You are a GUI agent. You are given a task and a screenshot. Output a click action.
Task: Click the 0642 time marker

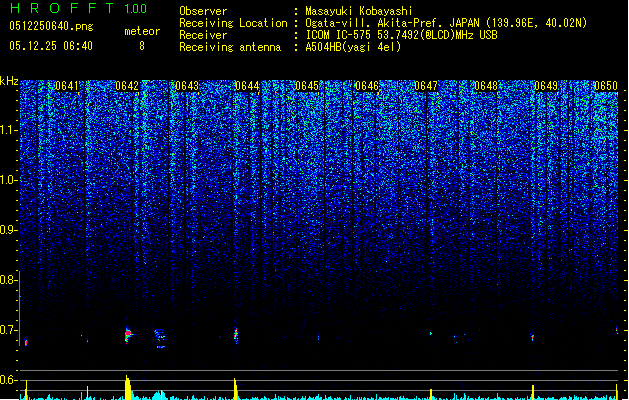(127, 86)
